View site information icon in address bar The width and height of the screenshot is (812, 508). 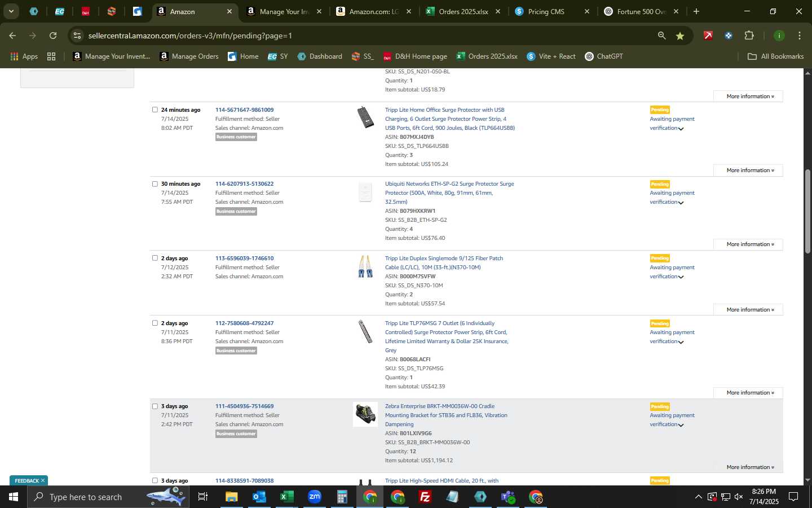tap(77, 36)
